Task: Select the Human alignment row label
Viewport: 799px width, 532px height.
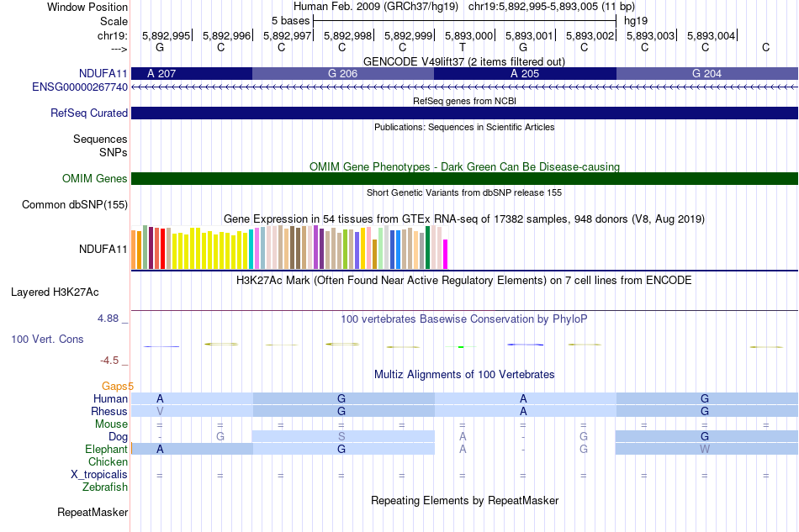Action: [x=110, y=398]
